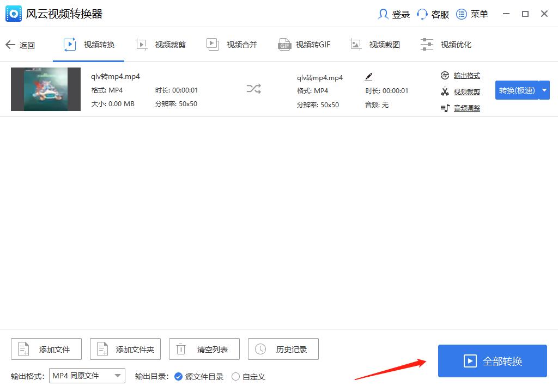Switch to the 视频合并 tab

(232, 45)
